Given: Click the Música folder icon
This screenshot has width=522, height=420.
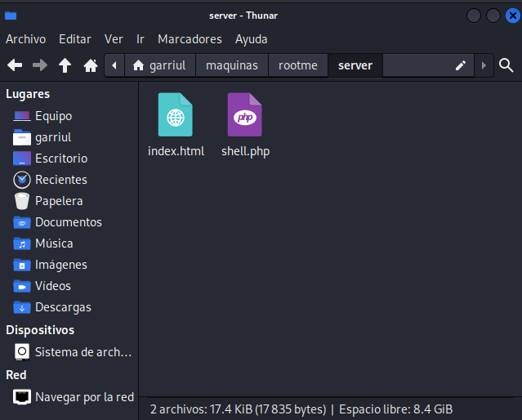Looking at the screenshot, I should pyautogui.click(x=22, y=244).
